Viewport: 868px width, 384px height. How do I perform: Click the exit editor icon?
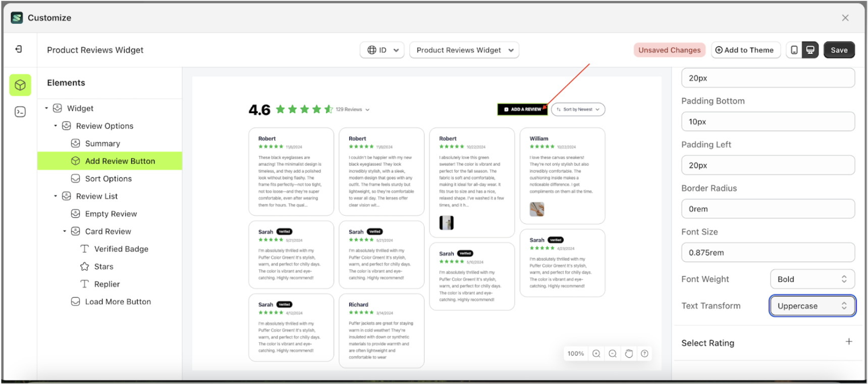19,49
